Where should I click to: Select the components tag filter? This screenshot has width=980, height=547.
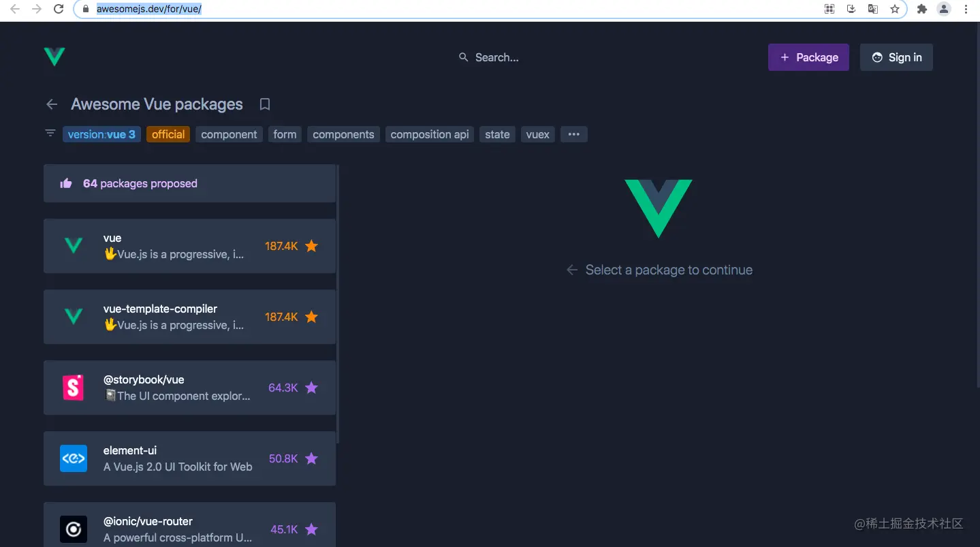point(343,134)
